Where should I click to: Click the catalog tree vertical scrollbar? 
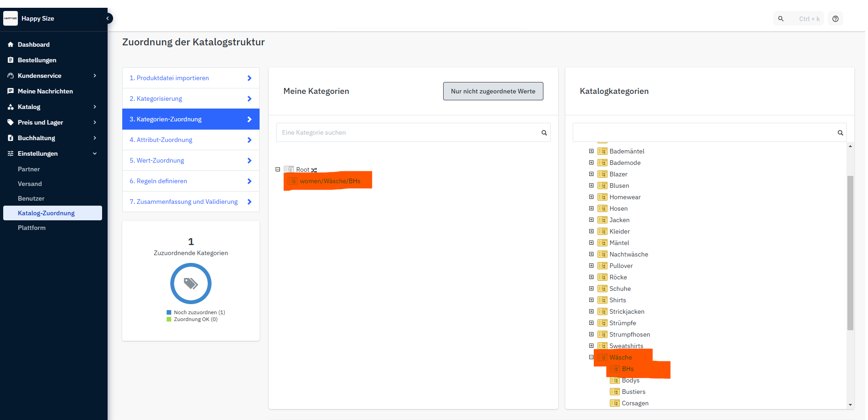850,252
